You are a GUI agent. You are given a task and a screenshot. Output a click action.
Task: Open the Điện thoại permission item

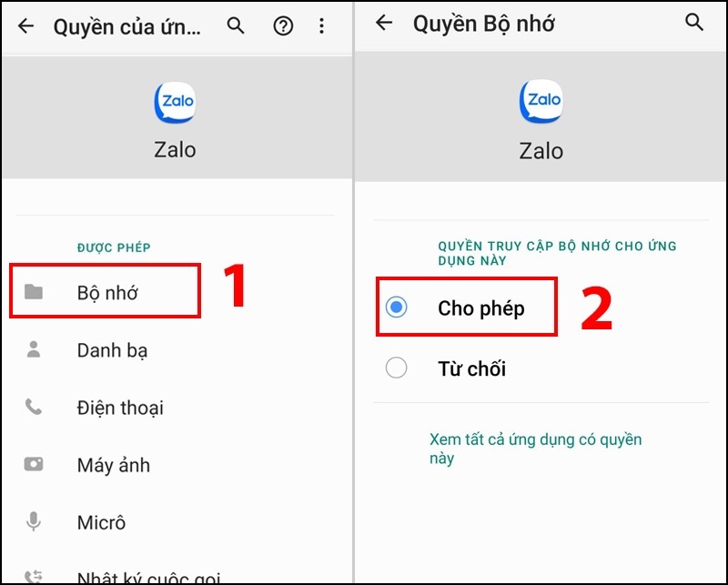[x=177, y=408]
